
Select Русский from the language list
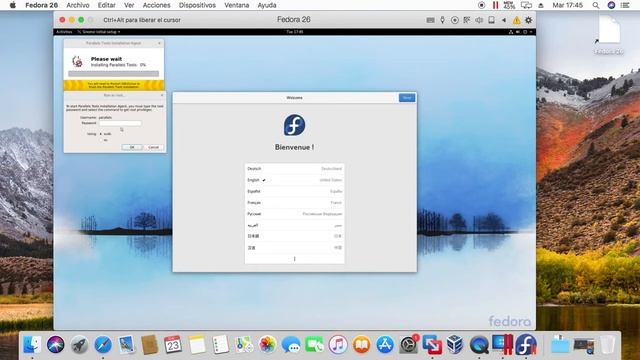pos(294,214)
